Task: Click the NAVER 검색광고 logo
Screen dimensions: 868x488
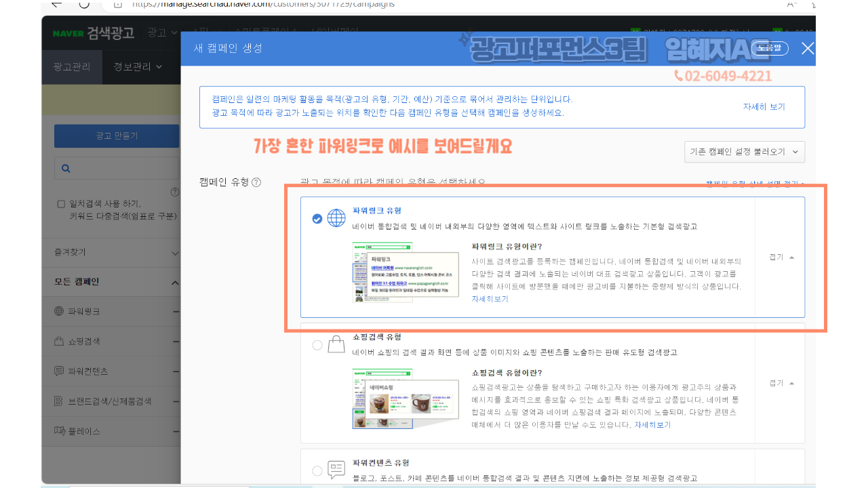Action: 93,33
